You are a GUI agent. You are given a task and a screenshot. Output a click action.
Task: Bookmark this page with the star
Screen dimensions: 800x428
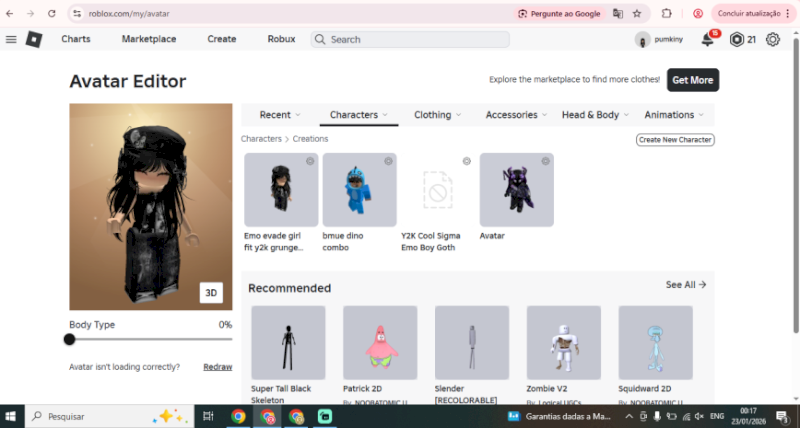tap(637, 14)
